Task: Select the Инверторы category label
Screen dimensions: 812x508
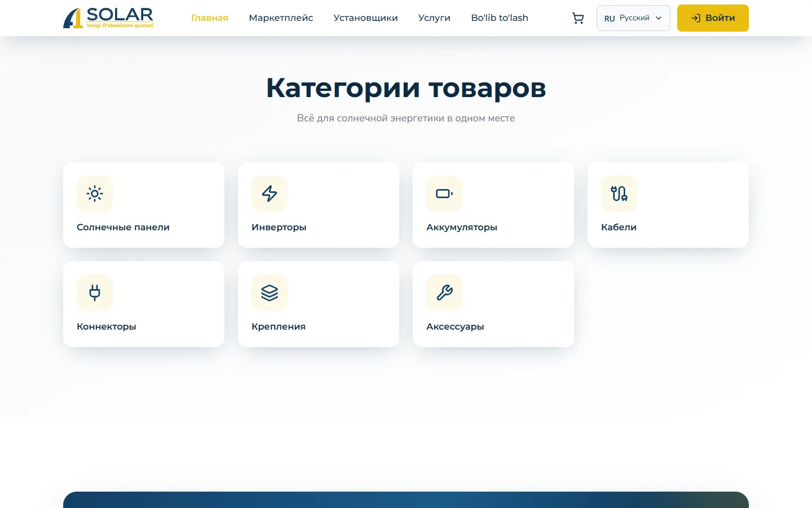Action: (279, 227)
